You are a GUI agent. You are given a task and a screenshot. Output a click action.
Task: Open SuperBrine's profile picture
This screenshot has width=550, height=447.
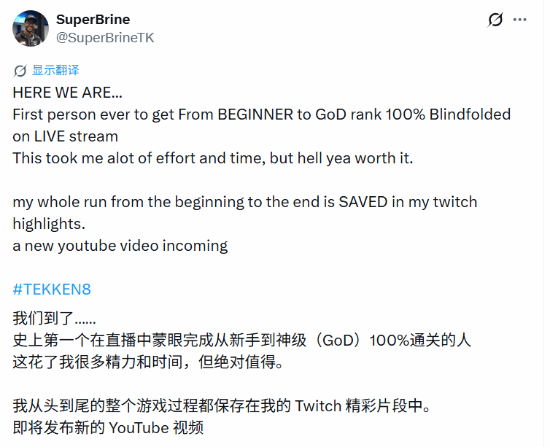click(x=31, y=28)
